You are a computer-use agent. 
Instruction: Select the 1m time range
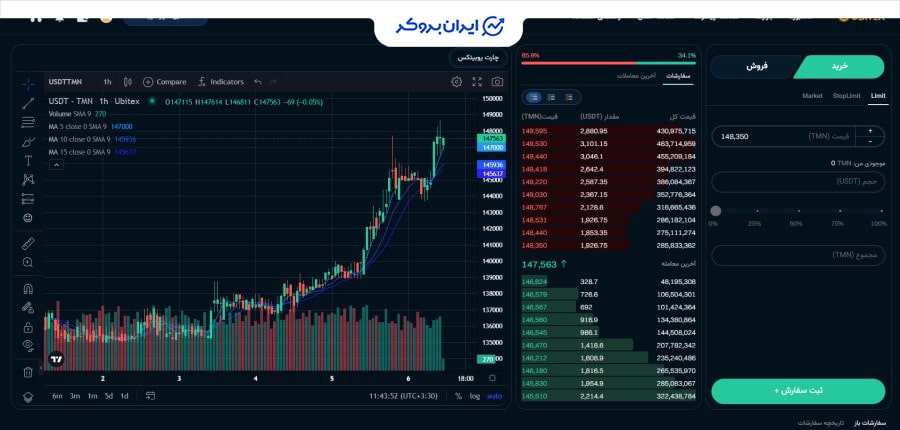pyautogui.click(x=92, y=396)
